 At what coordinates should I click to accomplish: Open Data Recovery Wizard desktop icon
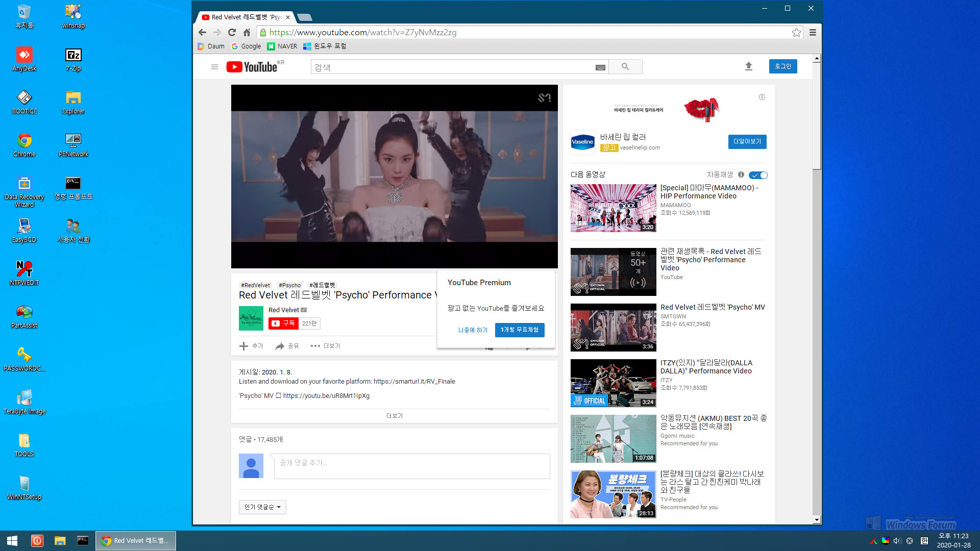click(24, 192)
